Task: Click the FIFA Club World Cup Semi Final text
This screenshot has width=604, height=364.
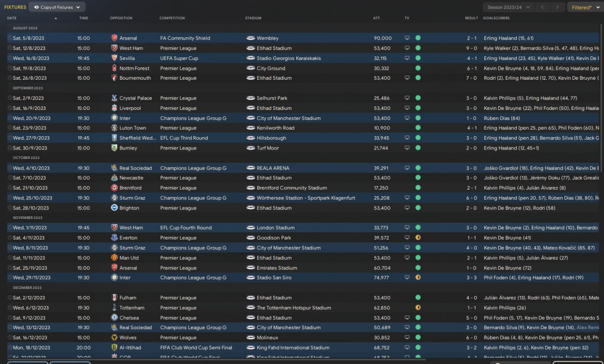Action: coord(196,347)
